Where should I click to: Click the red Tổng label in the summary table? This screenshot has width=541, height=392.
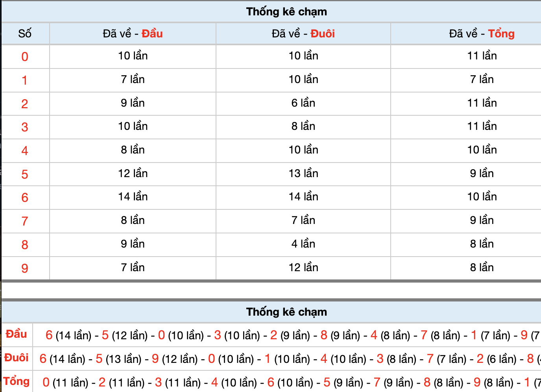[17, 381]
